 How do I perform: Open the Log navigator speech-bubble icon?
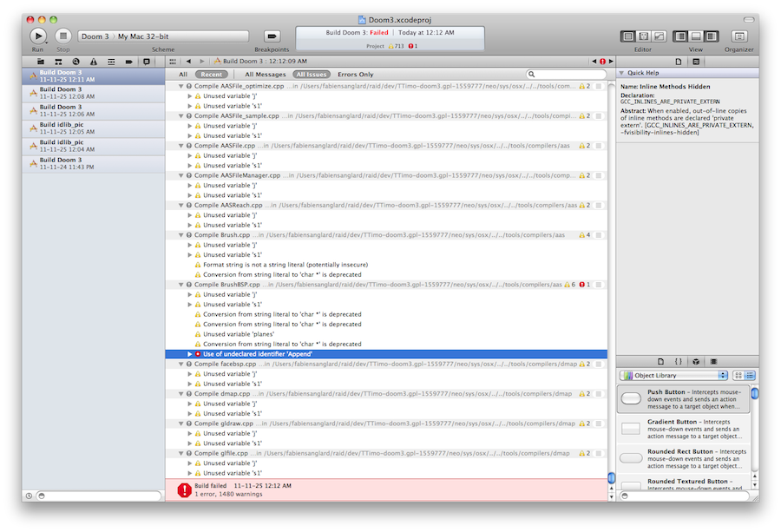[147, 62]
